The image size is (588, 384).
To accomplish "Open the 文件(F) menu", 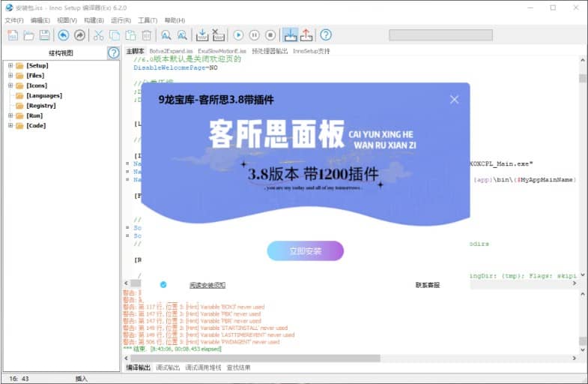I will click(x=14, y=20).
